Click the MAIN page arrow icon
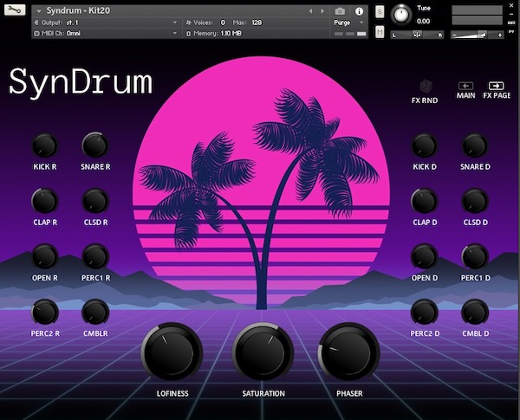520x420 pixels. tap(465, 86)
